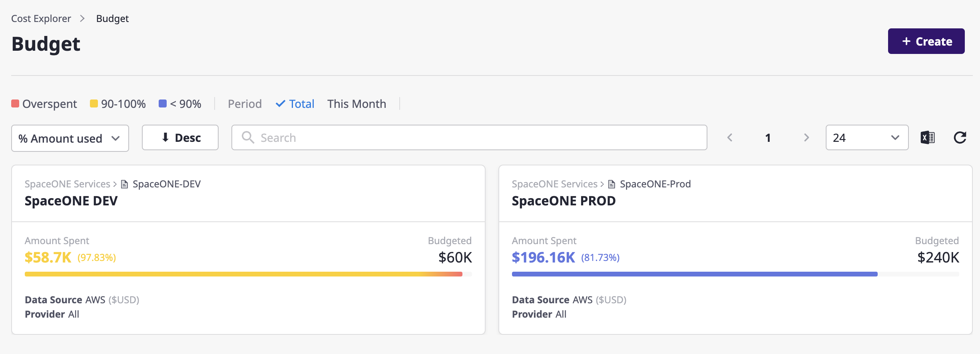This screenshot has width=980, height=354.
Task: Click the $196.16K amount spent value
Action: [x=544, y=258]
